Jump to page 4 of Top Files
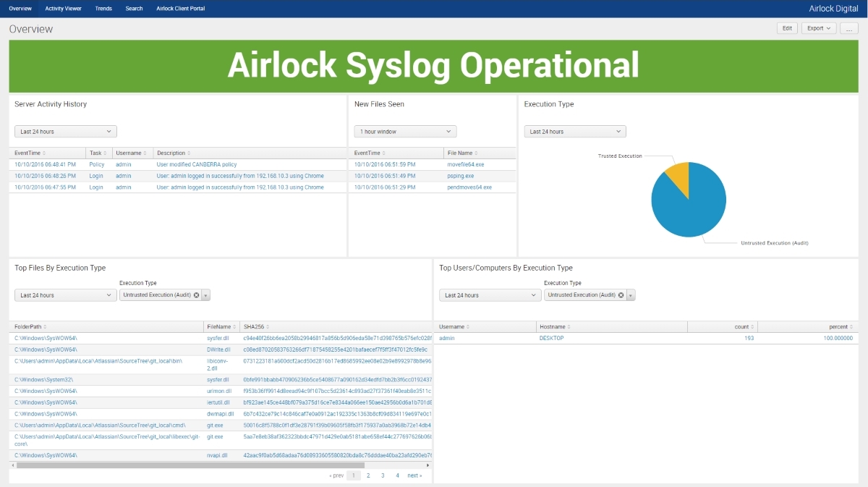Image resolution: width=868 pixels, height=487 pixels. [x=397, y=475]
